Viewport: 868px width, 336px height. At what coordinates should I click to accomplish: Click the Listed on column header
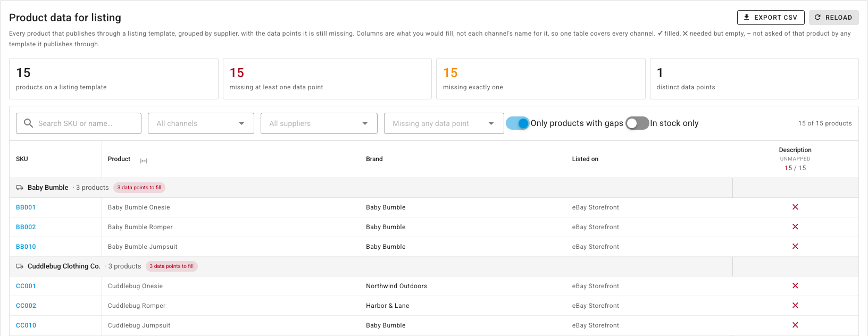point(585,159)
